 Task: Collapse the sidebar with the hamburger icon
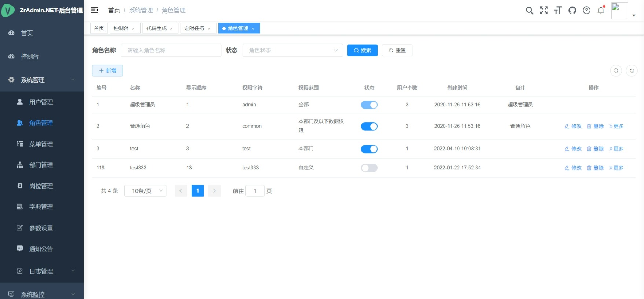94,10
